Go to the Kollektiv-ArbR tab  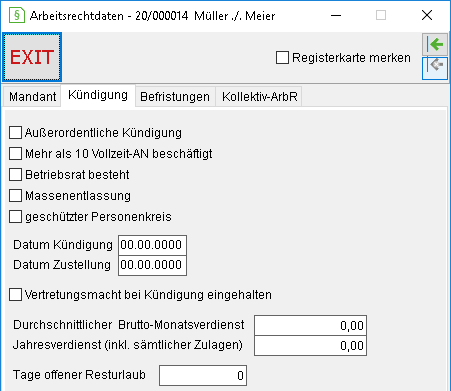click(x=260, y=97)
